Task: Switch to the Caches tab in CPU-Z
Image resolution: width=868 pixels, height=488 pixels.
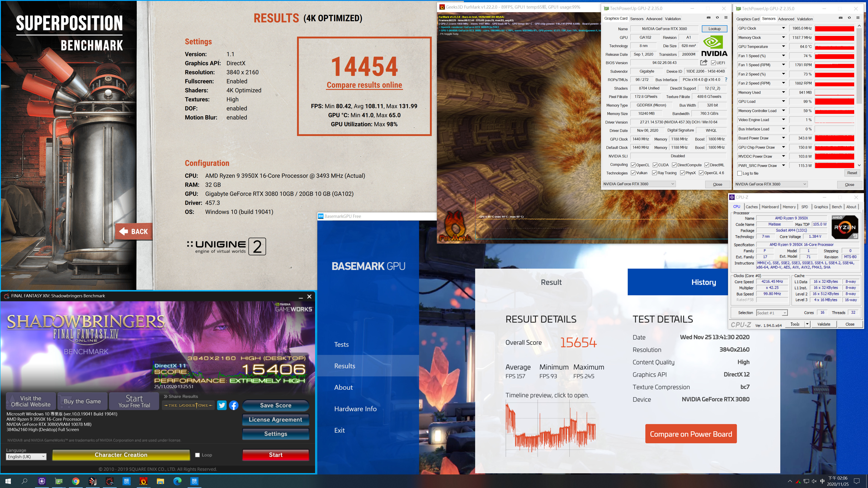Action: (x=751, y=207)
